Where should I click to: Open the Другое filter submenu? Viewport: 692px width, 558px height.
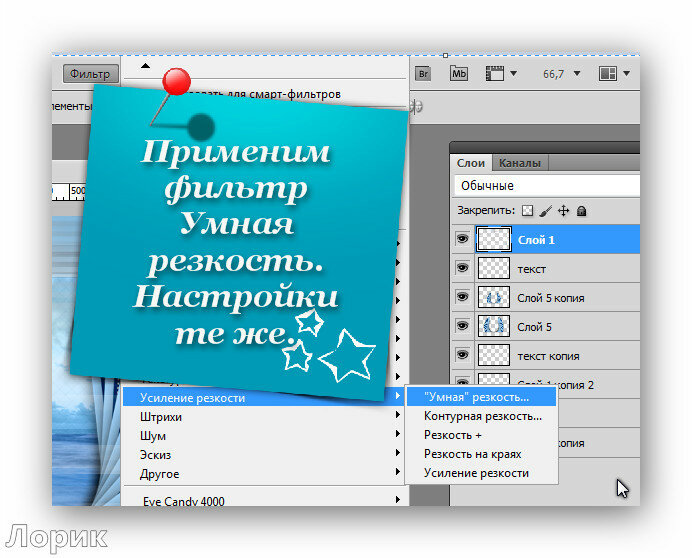tap(263, 474)
